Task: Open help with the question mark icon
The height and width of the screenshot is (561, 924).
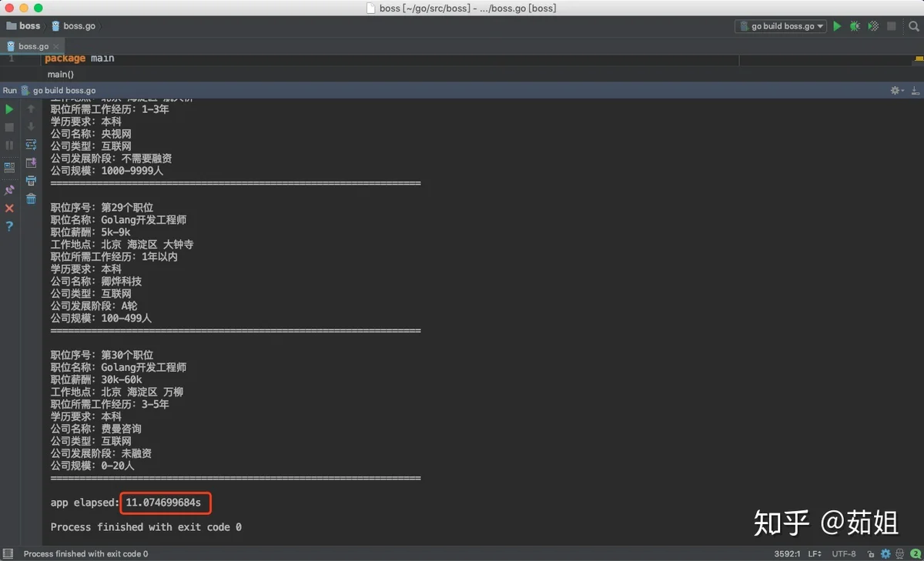Action: pyautogui.click(x=9, y=226)
